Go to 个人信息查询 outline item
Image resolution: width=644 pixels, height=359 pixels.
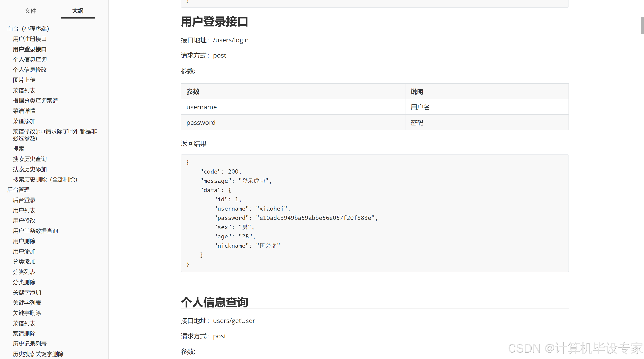(x=30, y=60)
